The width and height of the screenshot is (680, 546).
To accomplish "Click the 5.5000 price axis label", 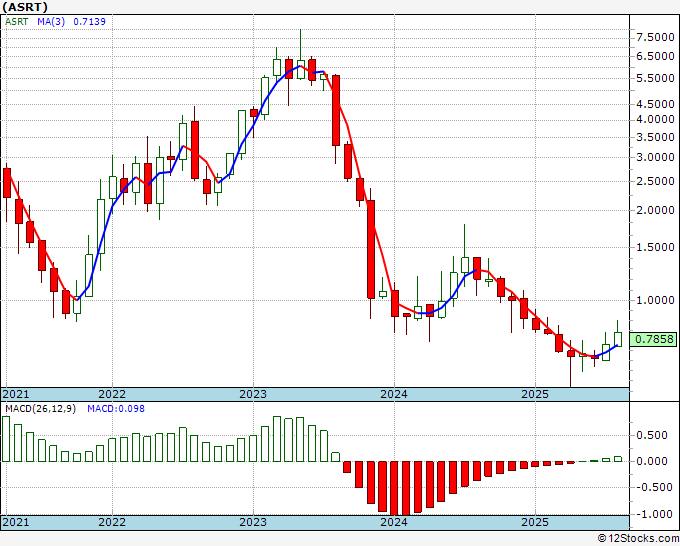I will point(655,78).
